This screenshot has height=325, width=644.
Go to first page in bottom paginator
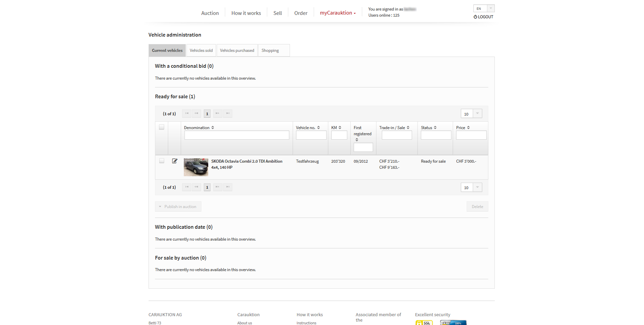(x=187, y=187)
